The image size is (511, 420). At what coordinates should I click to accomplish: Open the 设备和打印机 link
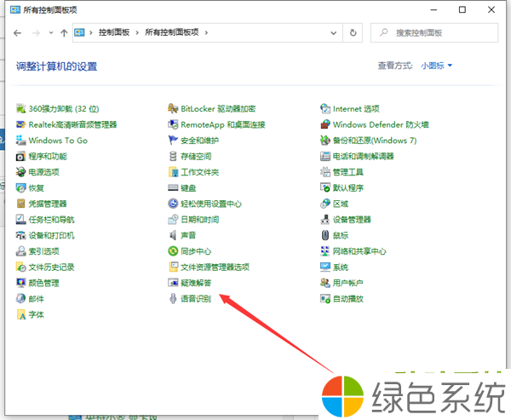pos(51,235)
